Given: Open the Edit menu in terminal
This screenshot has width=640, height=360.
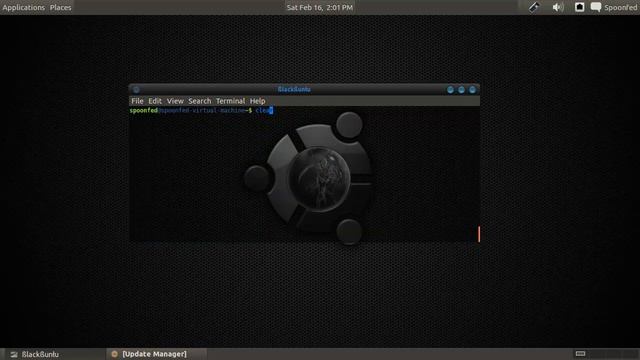Looking at the screenshot, I should coord(155,101).
